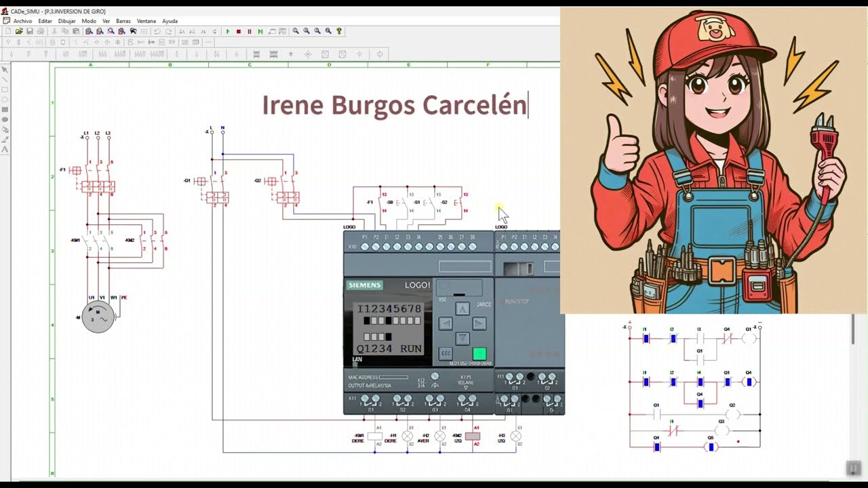Step simulation using the green step icon
Screen dimensions: 868x488
260,31
